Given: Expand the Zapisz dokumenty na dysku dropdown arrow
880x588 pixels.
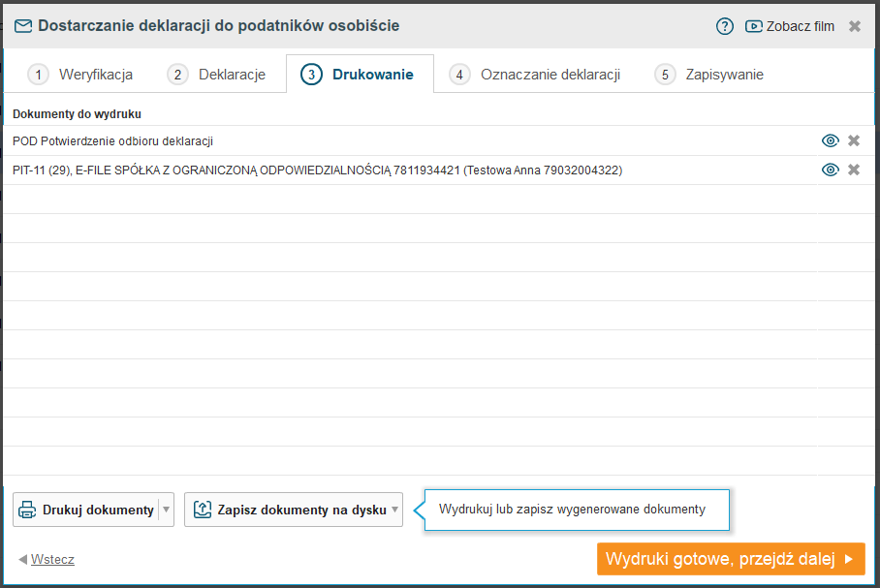Looking at the screenshot, I should tap(394, 510).
